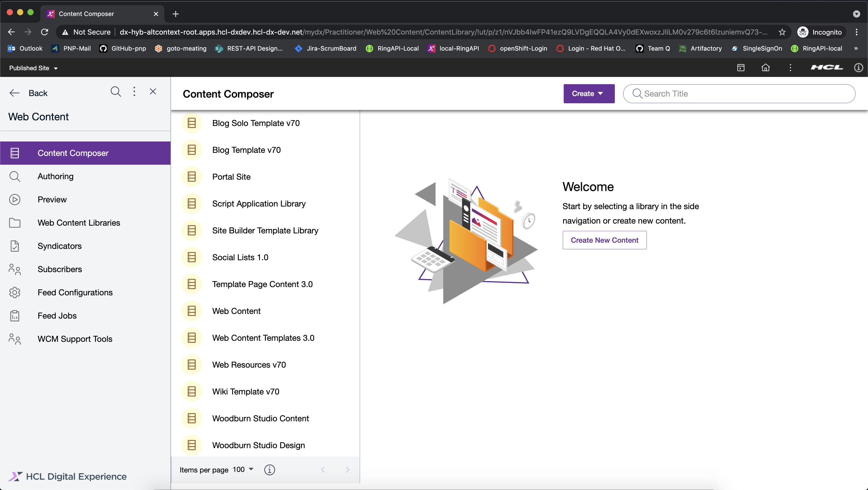Open the Artifactory bookmark
This screenshot has height=490, width=868.
(x=700, y=48)
